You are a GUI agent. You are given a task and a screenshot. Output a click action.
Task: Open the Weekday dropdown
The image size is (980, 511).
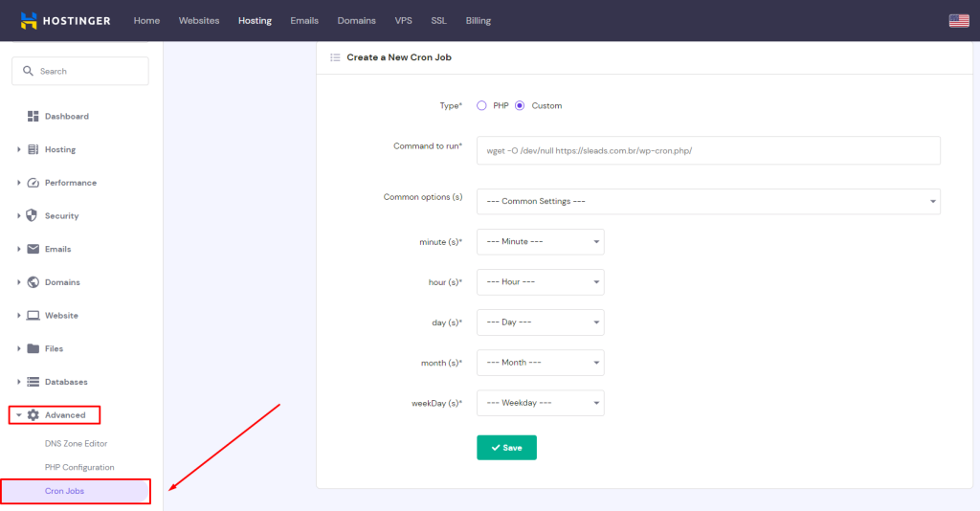[540, 403]
